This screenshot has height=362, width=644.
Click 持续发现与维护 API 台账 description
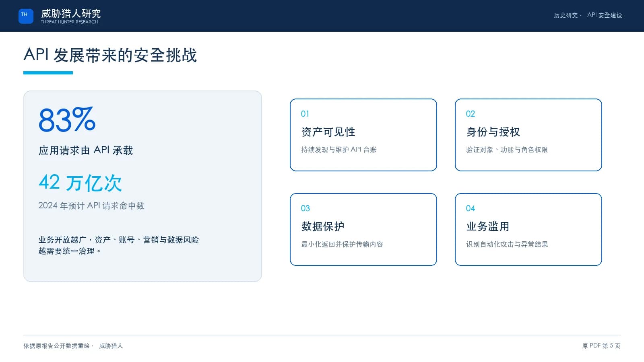point(339,150)
